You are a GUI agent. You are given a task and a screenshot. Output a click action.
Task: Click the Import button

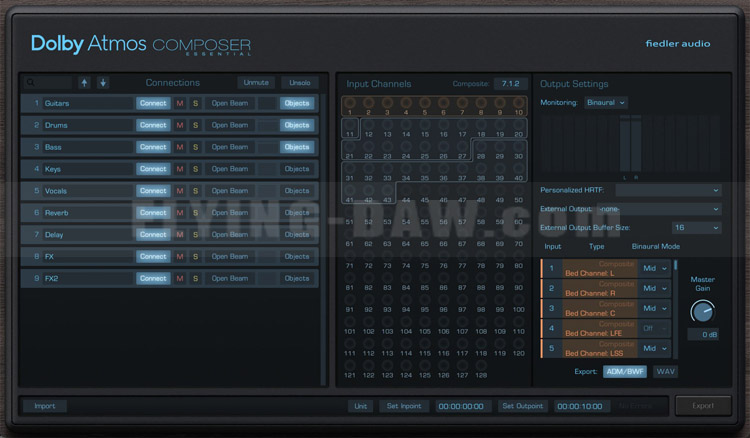click(44, 406)
